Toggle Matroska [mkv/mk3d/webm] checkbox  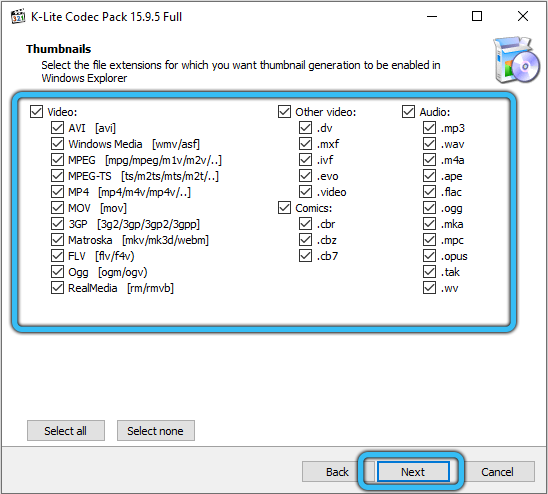[57, 240]
